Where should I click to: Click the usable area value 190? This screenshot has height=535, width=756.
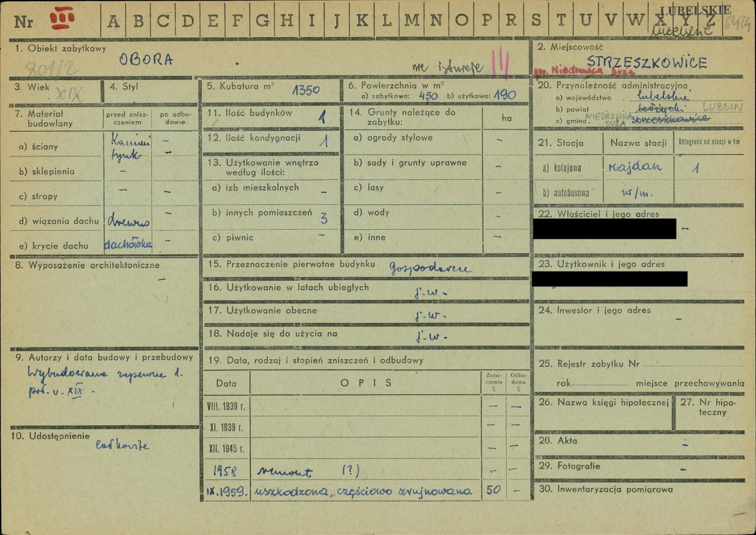(505, 95)
